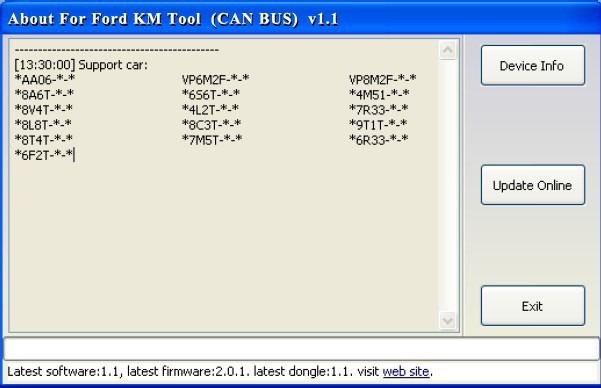The image size is (601, 388).
Task: Click the *4M51-*-* car code
Action: click(x=379, y=95)
